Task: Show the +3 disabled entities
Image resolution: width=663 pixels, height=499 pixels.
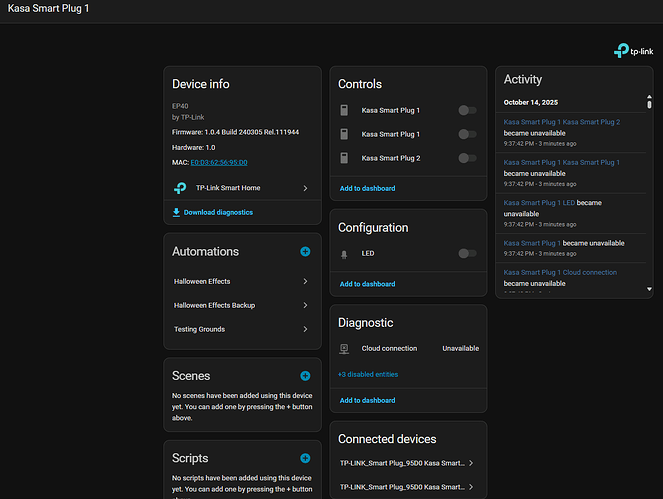Action: (x=369, y=374)
